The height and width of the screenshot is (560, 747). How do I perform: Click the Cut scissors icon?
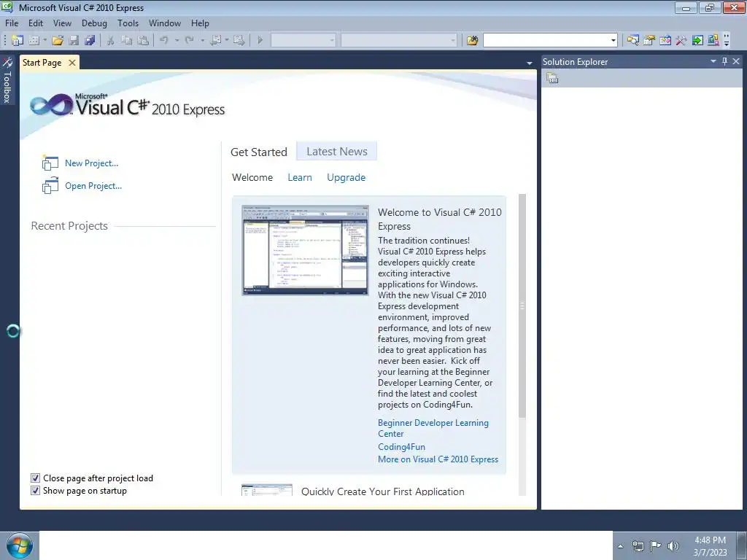(110, 41)
